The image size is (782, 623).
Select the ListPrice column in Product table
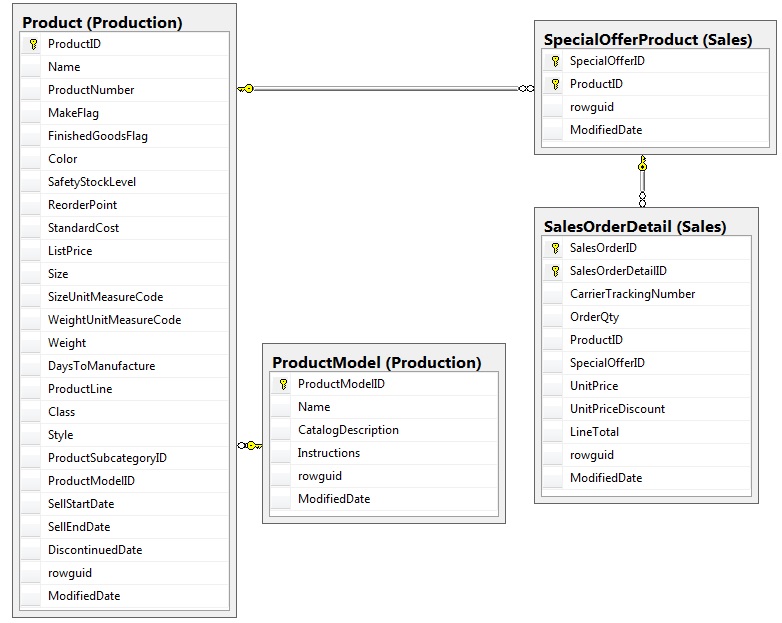click(70, 251)
